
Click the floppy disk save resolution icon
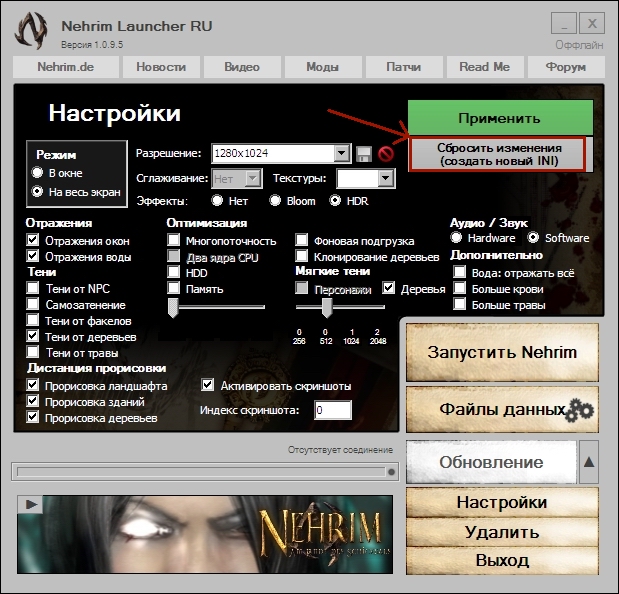point(364,154)
